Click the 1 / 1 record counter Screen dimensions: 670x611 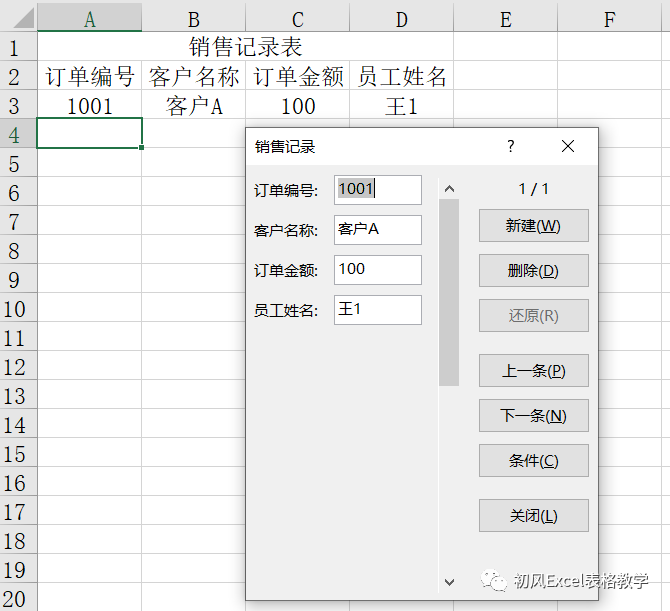[533, 188]
